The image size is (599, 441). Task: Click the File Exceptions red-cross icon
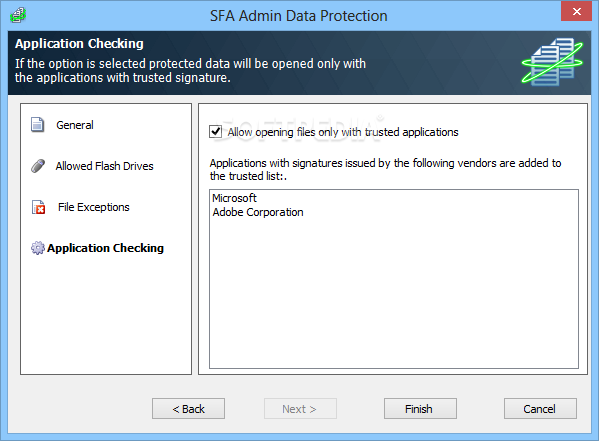pyautogui.click(x=38, y=207)
